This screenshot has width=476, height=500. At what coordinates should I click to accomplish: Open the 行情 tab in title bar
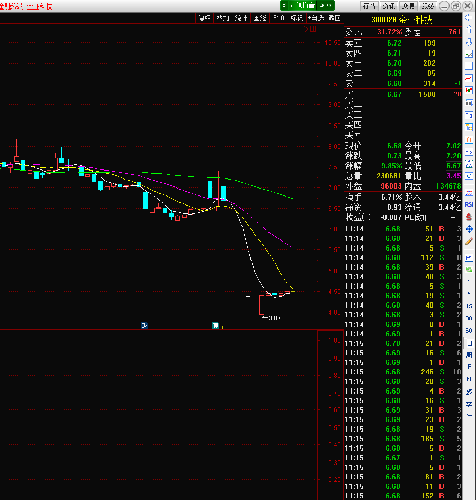tap(369, 6)
